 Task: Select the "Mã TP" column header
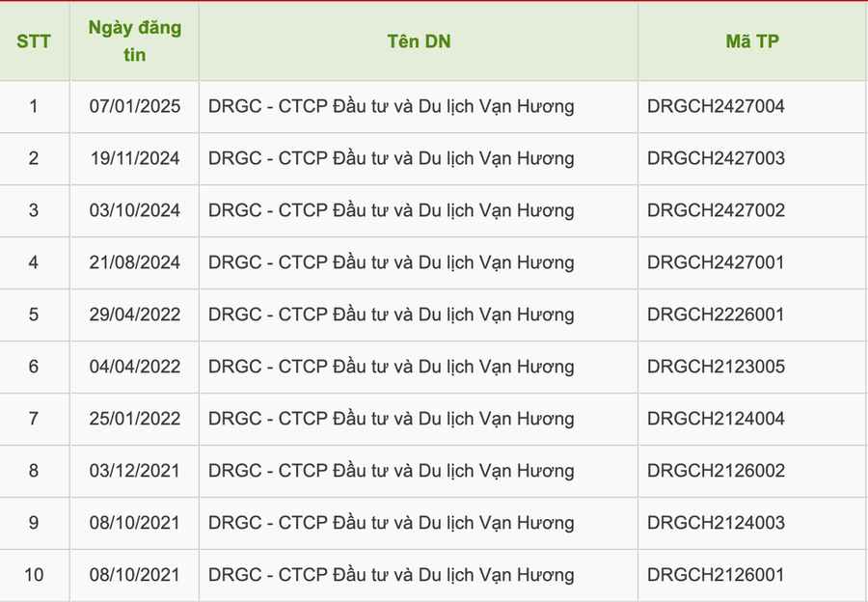752,41
